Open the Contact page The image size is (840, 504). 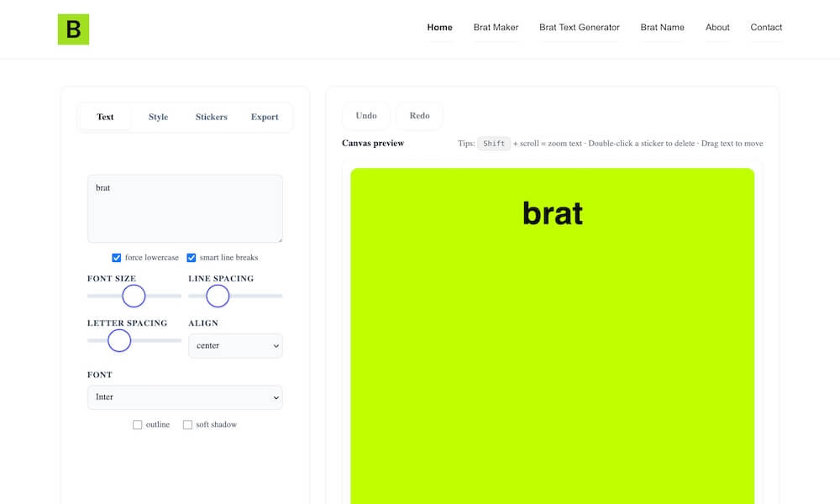(x=765, y=27)
